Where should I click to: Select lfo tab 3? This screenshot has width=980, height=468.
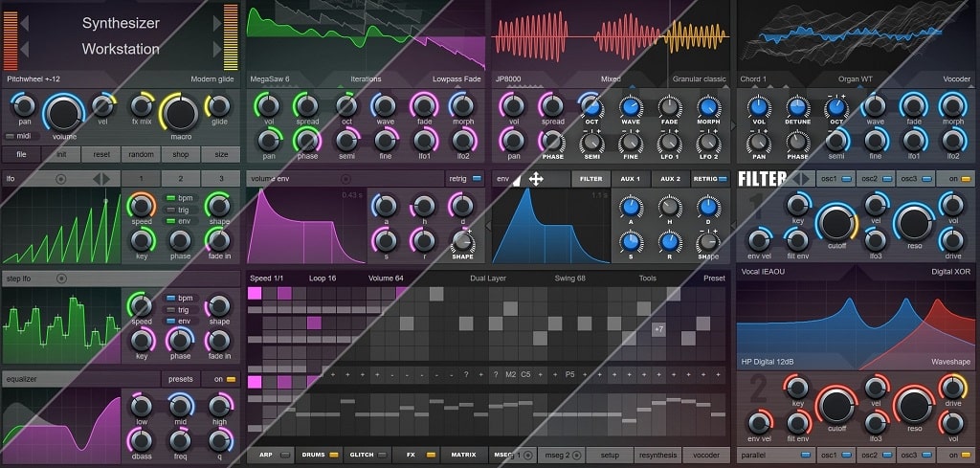point(221,179)
